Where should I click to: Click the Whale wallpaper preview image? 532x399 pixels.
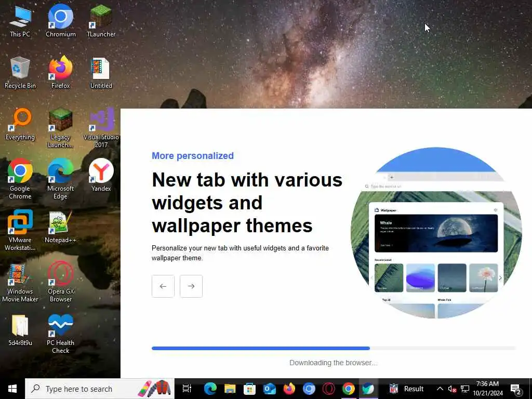pos(436,233)
